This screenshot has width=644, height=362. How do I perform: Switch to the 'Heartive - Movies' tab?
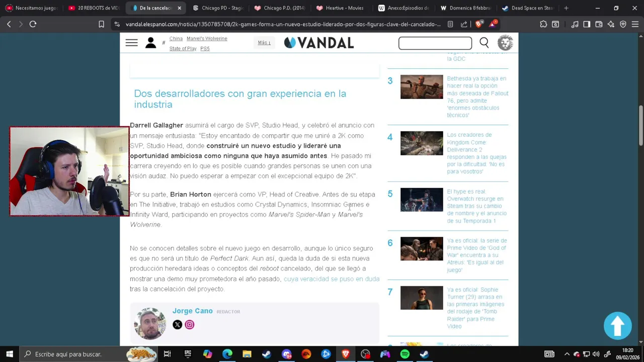pyautogui.click(x=341, y=8)
